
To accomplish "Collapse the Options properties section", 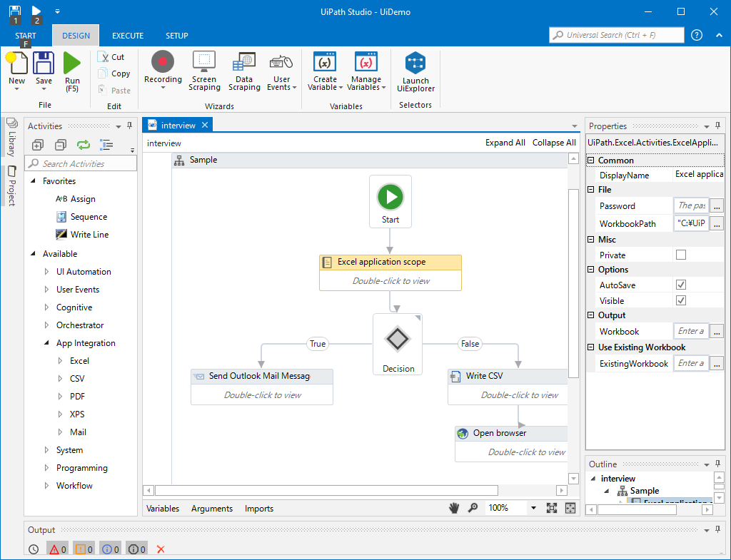I will (590, 269).
